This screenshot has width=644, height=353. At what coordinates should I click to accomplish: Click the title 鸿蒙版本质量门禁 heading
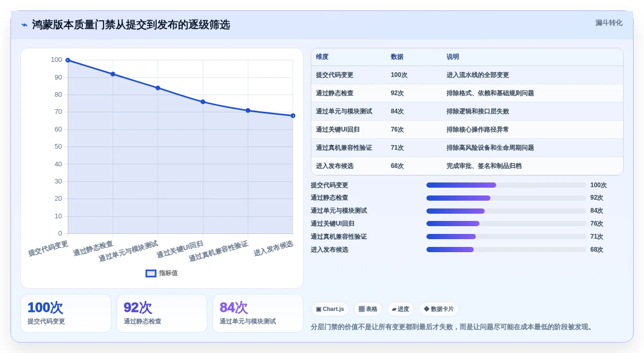click(x=131, y=25)
